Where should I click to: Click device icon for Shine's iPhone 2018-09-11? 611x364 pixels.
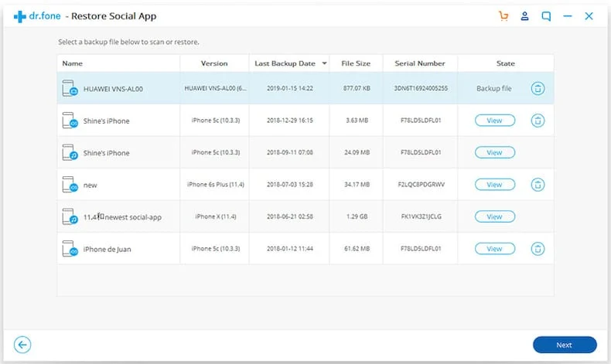click(70, 152)
